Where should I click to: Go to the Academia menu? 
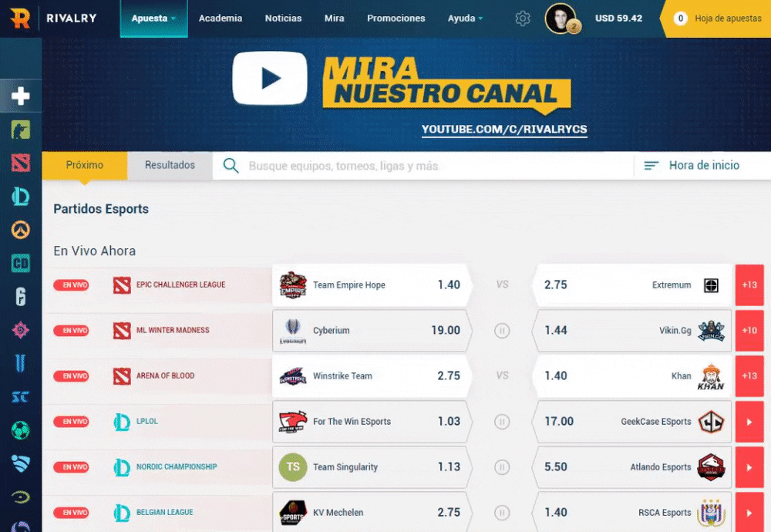[221, 19]
